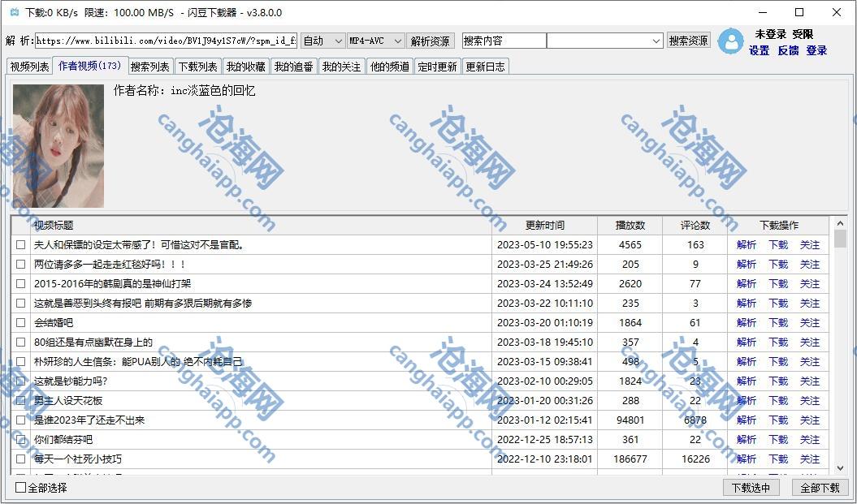Check the box for 会结婚吧 video
Viewport: 857px width, 504px height.
[21, 323]
